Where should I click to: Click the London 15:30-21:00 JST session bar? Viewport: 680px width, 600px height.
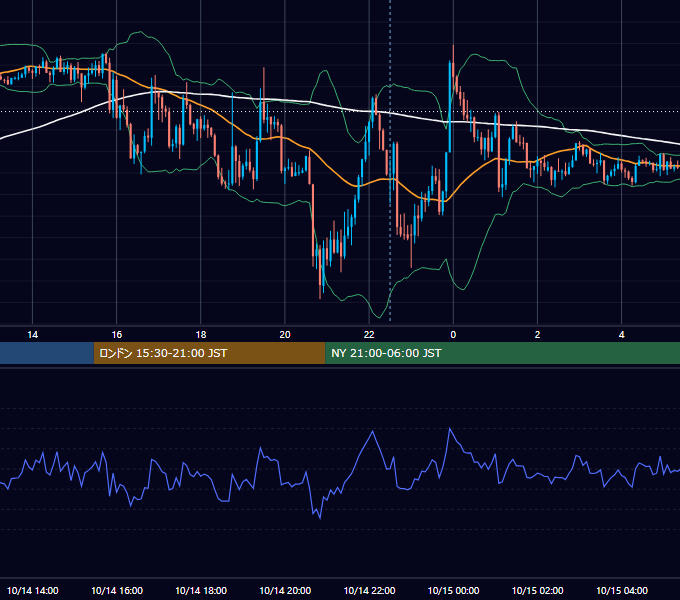[209, 353]
